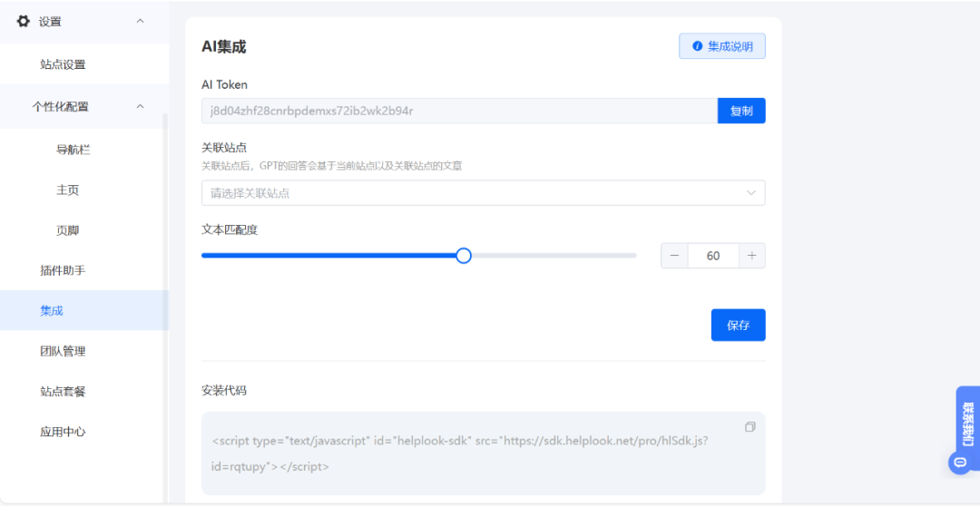The height and width of the screenshot is (506, 980).
Task: Open 团队管理 in the sidebar
Action: [63, 351]
